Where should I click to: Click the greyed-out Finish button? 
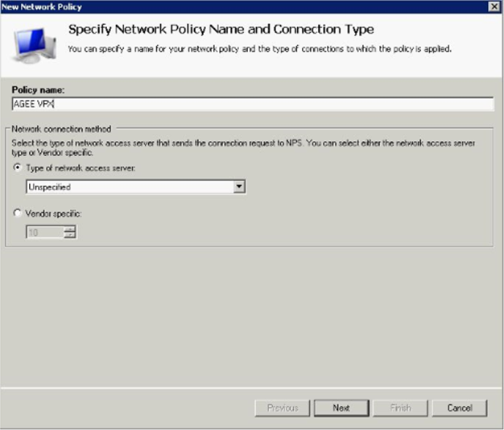point(400,407)
